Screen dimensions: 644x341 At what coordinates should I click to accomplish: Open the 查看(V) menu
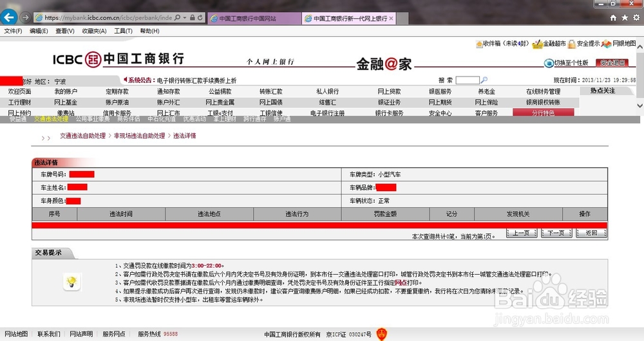(65, 31)
